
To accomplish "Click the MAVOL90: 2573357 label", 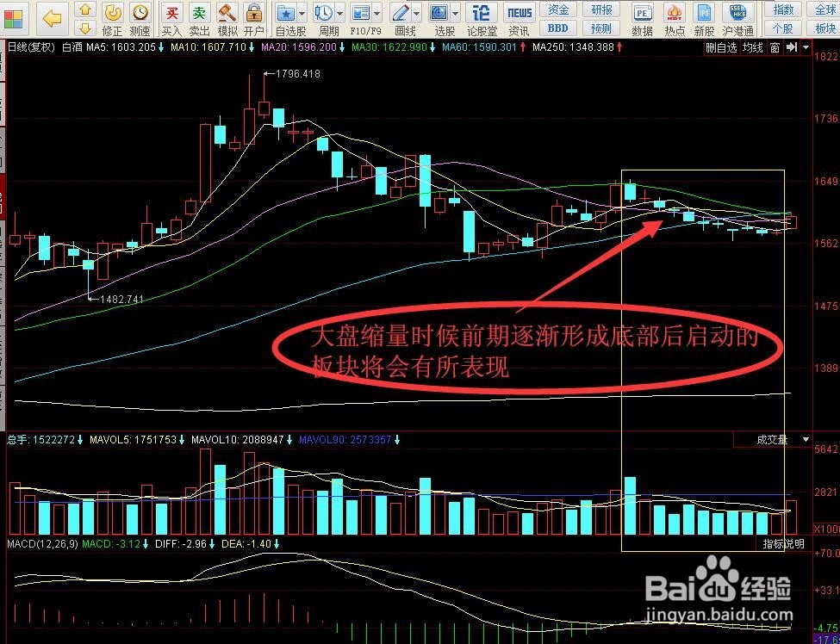I will (345, 440).
